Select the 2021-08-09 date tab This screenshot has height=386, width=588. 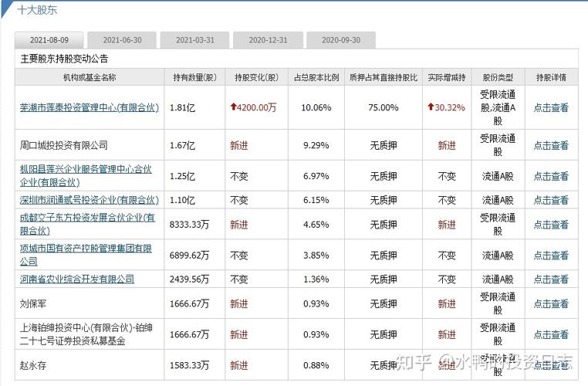(49, 40)
